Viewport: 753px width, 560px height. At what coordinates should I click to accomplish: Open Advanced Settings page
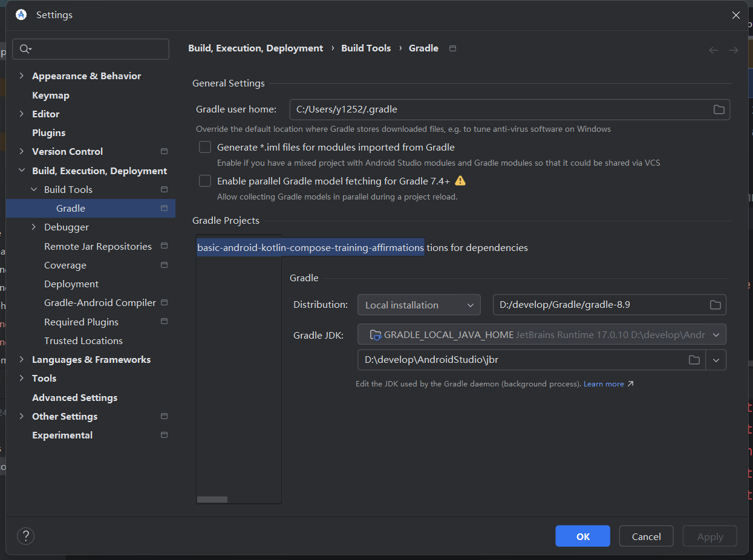[x=75, y=397]
